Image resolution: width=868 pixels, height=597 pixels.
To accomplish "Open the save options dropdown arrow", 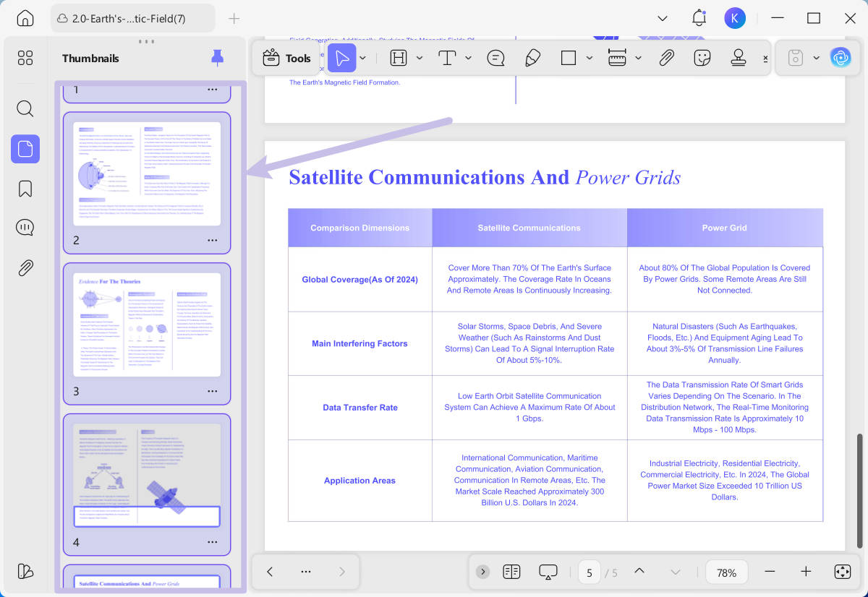I will pos(816,59).
